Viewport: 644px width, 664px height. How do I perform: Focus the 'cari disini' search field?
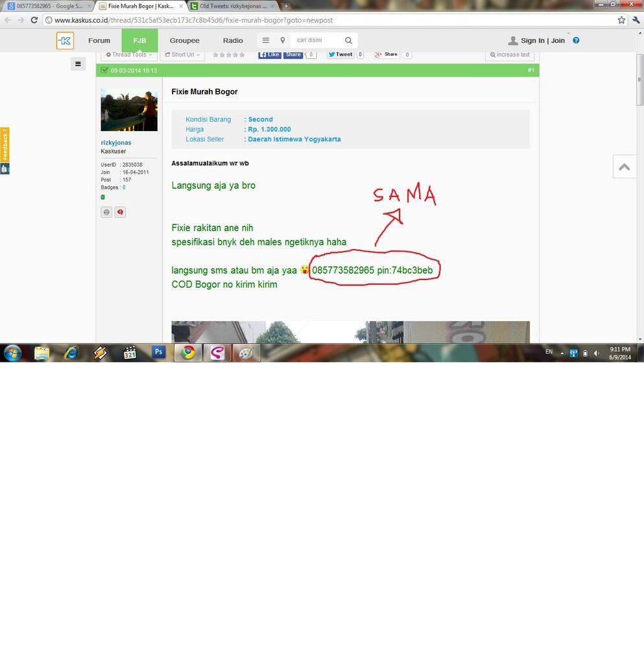(318, 40)
